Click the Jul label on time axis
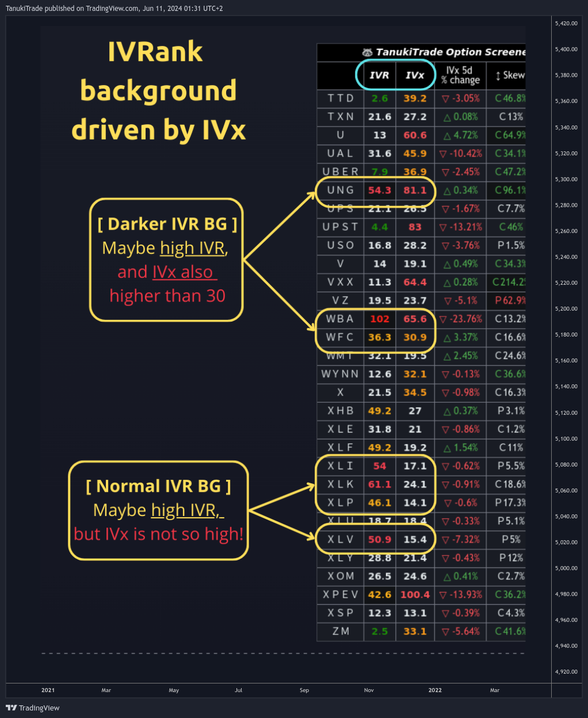This screenshot has height=718, width=588. tap(239, 690)
